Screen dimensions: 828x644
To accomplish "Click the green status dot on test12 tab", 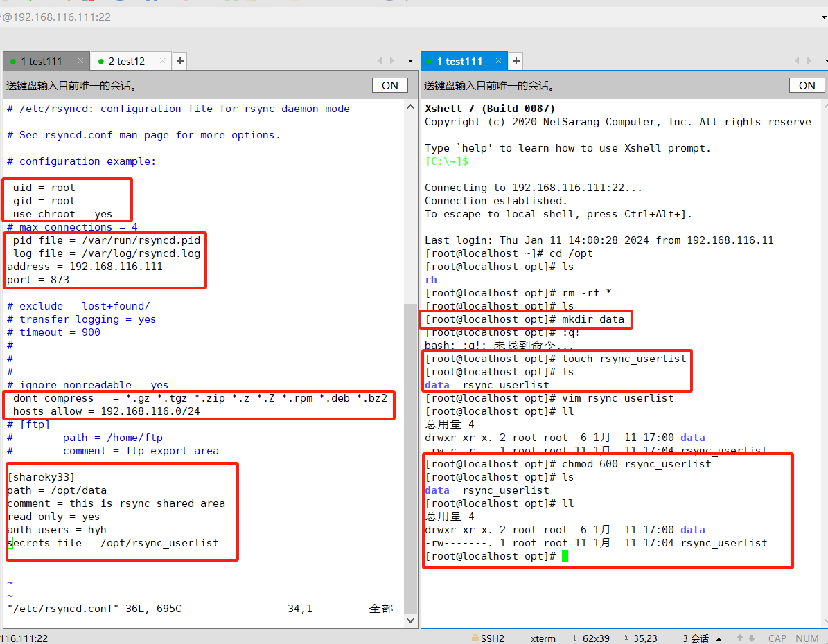I will 101,62.
